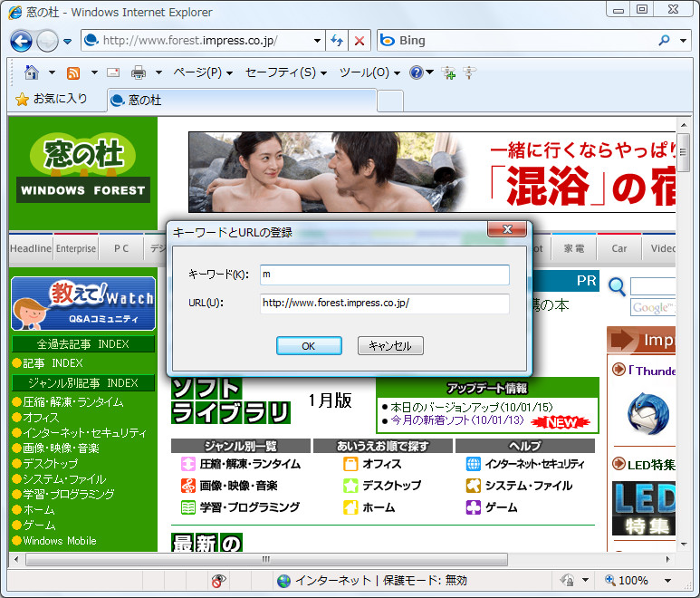
Task: Open 記事 INDEX sidebar link
Action: (53, 363)
